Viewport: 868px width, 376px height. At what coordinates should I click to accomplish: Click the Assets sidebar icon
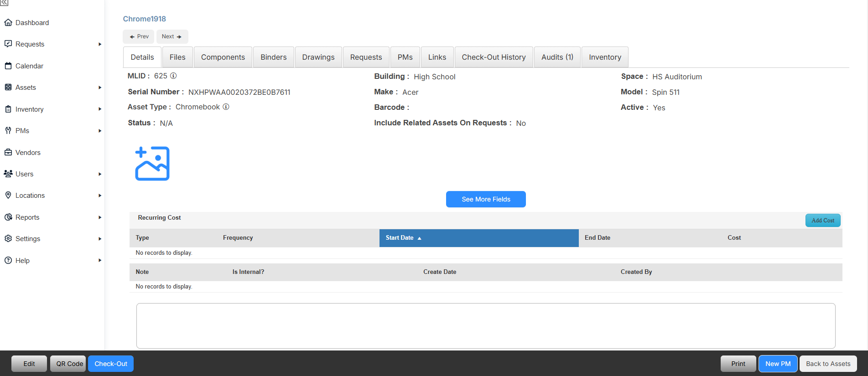(8, 87)
